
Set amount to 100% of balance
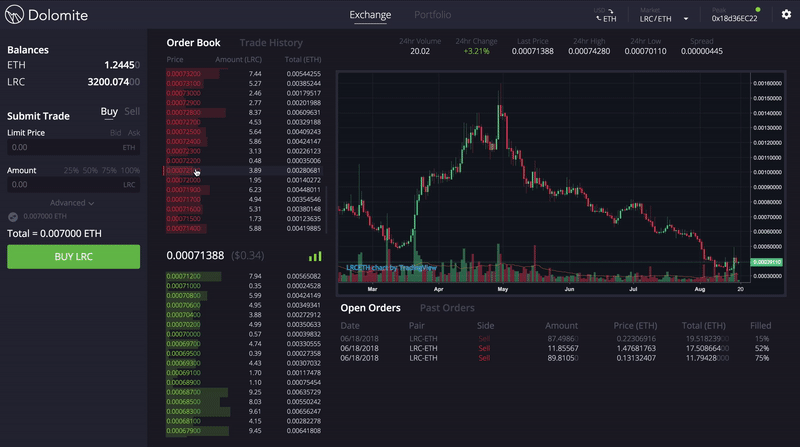(130, 170)
